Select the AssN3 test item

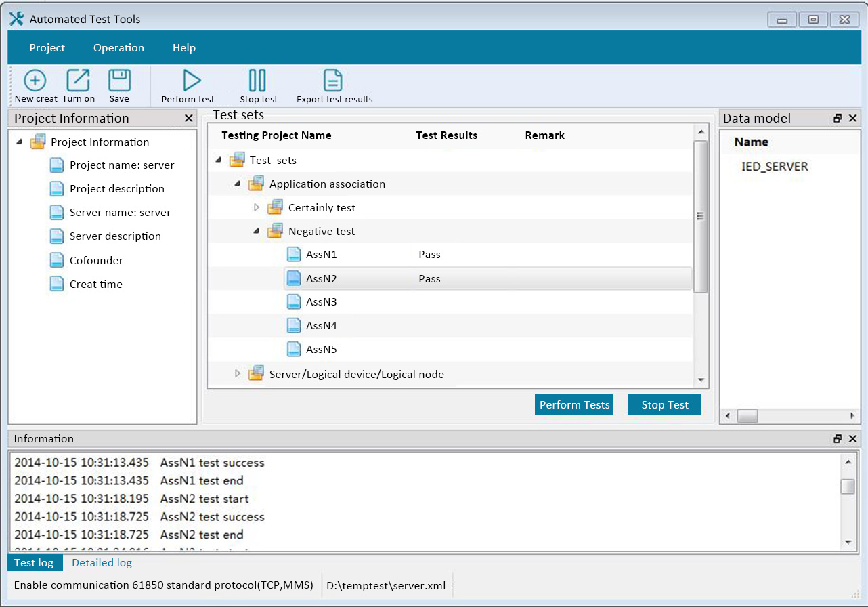tap(321, 302)
